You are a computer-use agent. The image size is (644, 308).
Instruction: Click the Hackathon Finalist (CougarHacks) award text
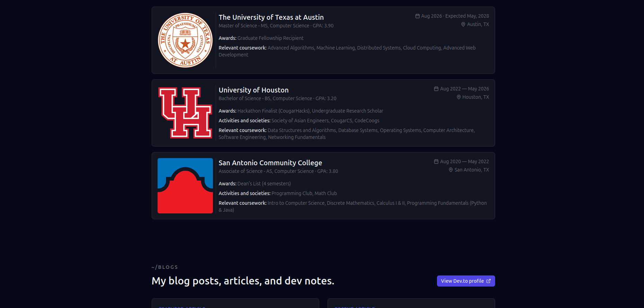274,111
